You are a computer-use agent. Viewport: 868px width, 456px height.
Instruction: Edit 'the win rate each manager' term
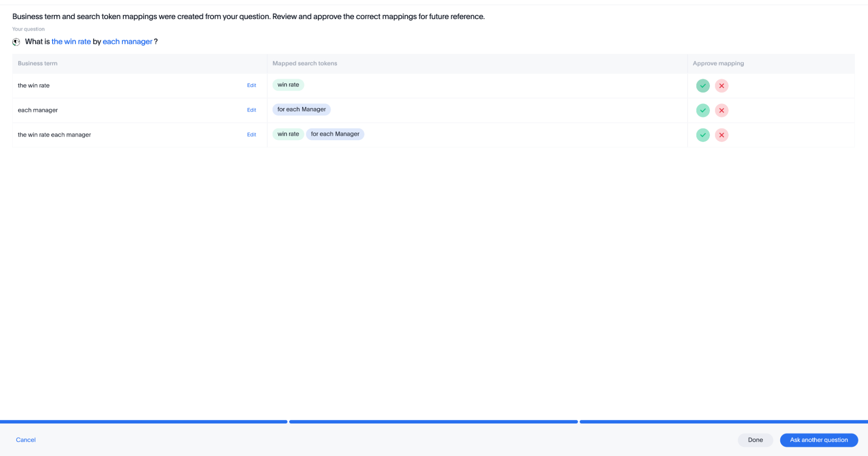[251, 135]
